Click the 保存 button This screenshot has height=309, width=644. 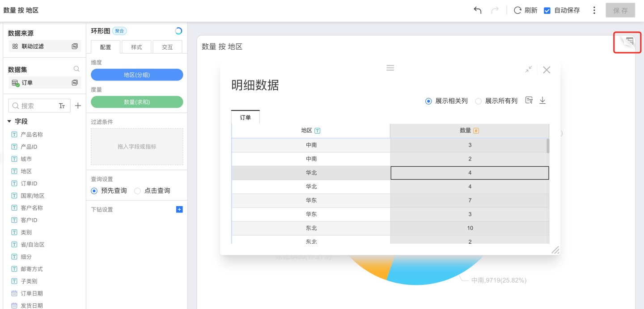coord(620,10)
